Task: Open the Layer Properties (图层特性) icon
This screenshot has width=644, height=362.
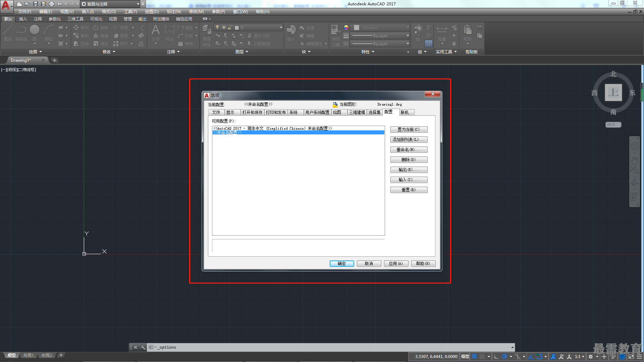Action: click(x=207, y=35)
